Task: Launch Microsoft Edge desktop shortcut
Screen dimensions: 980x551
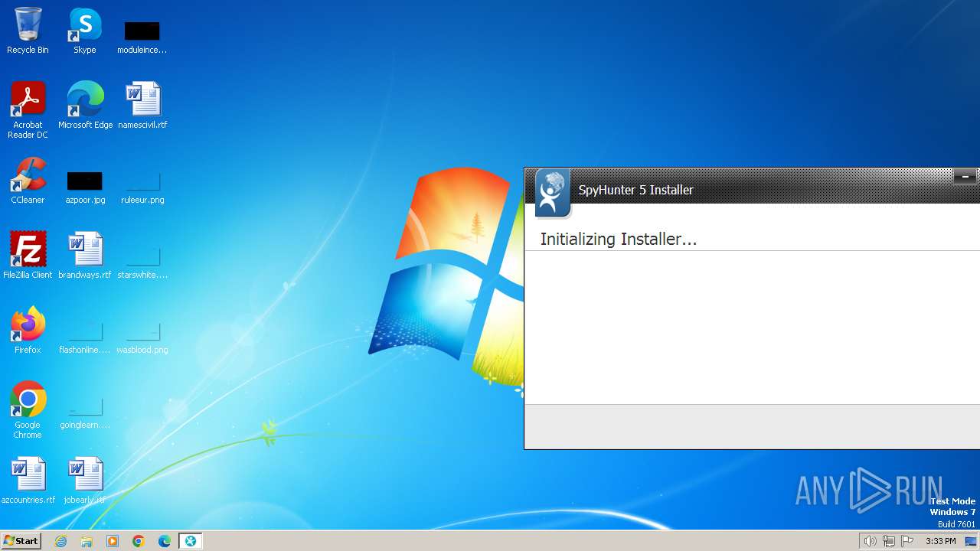Action: pos(85,105)
